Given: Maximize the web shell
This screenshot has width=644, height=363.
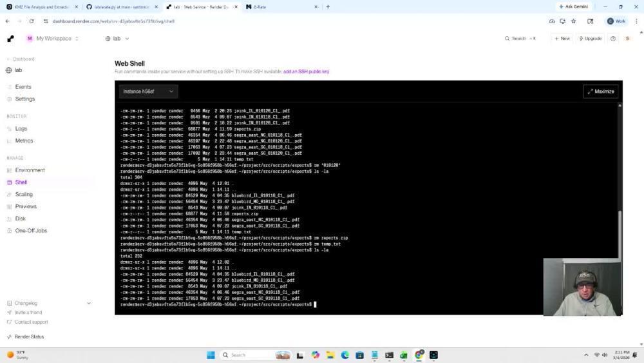Looking at the screenshot, I should [x=600, y=92].
